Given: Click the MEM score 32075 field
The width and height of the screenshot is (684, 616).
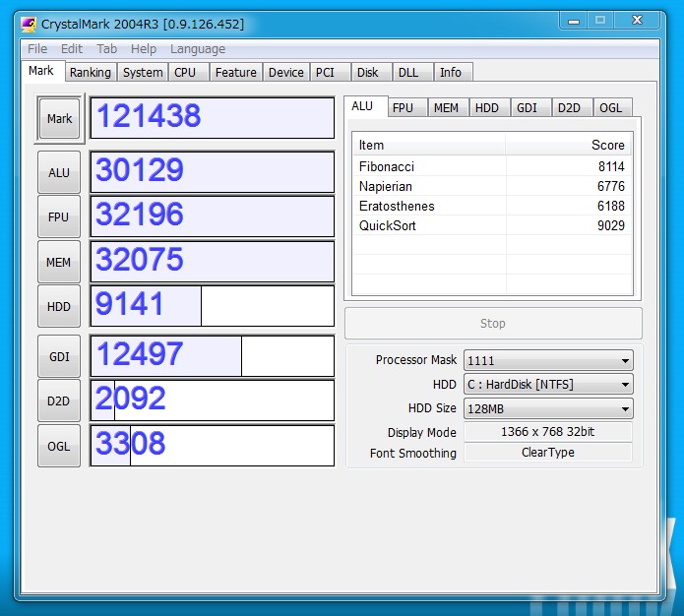Looking at the screenshot, I should point(213,262).
